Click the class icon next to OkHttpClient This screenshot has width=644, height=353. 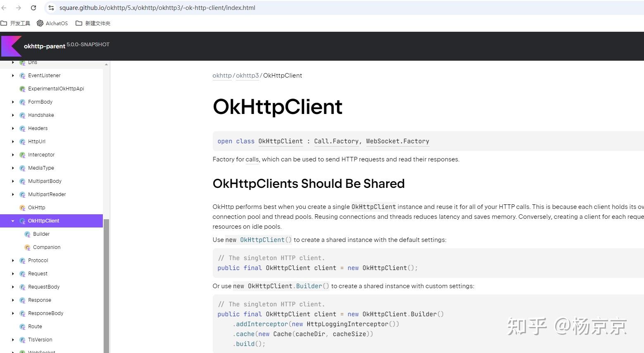click(x=23, y=221)
